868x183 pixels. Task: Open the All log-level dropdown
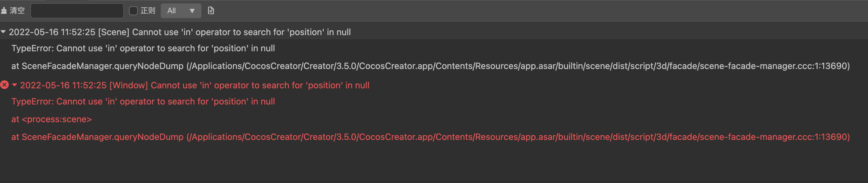coord(180,11)
